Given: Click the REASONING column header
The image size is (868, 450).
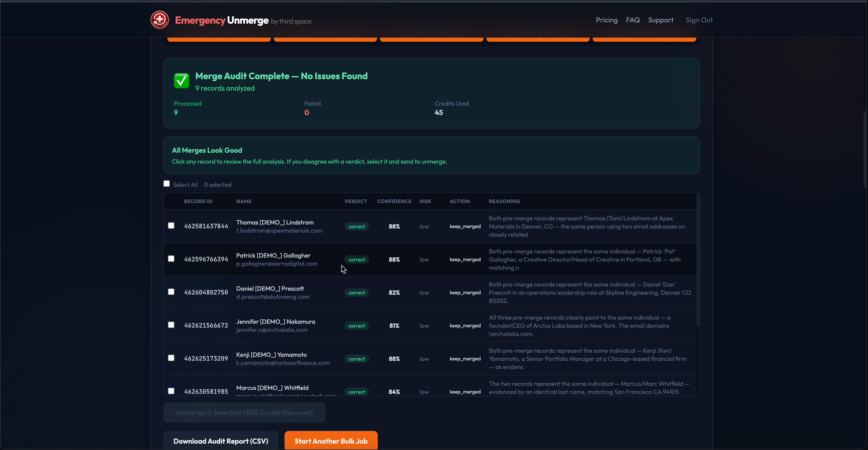Looking at the screenshot, I should tap(504, 201).
